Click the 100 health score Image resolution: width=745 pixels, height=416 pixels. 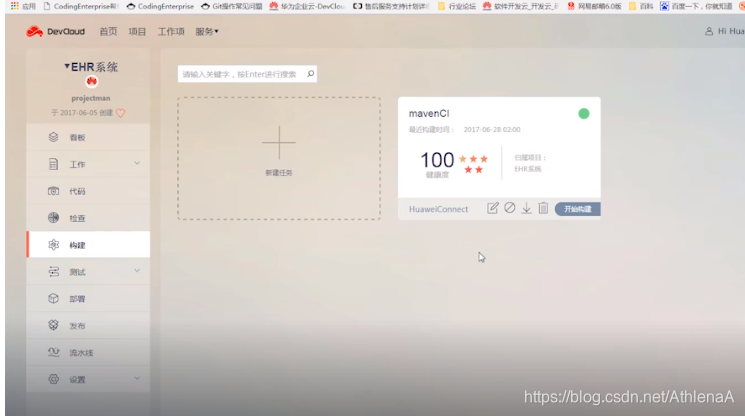tap(437, 160)
